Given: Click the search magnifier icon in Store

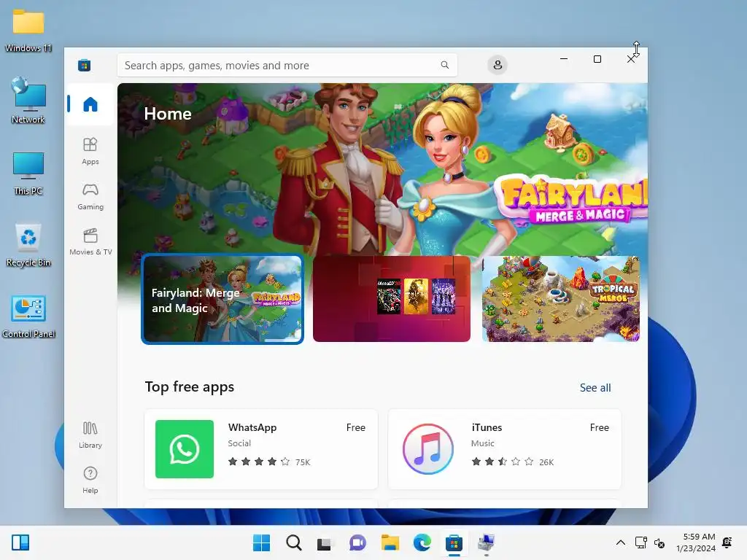Looking at the screenshot, I should (x=444, y=65).
